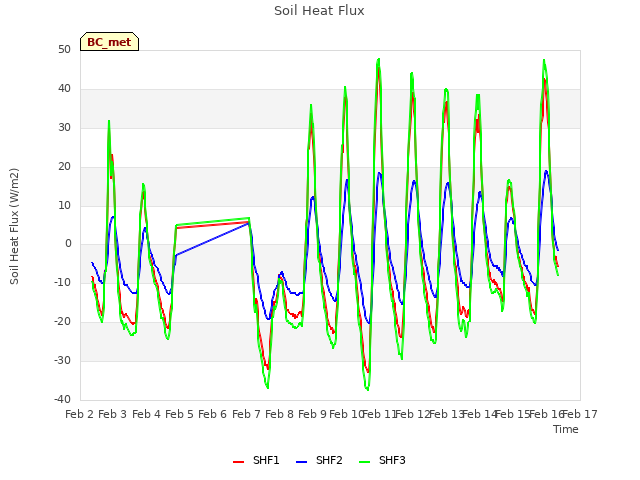The image size is (640, 480).
Task: Click the red SHF1 legend color marker
Action: 238,462
